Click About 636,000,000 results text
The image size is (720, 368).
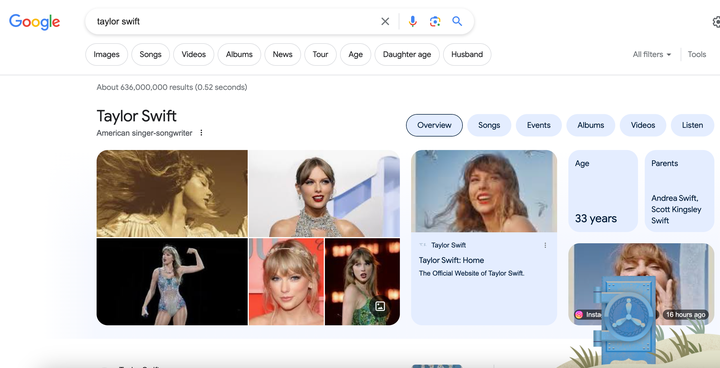(172, 87)
